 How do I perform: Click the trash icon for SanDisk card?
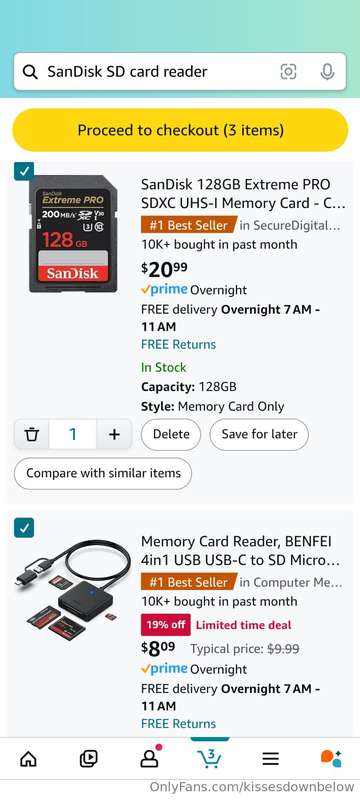(32, 434)
